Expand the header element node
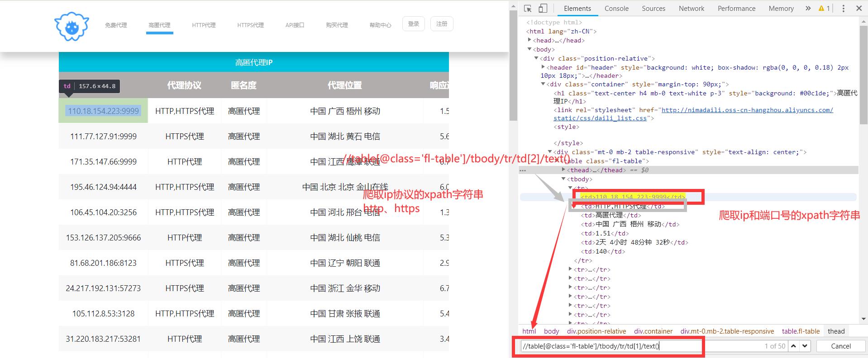 pos(543,67)
